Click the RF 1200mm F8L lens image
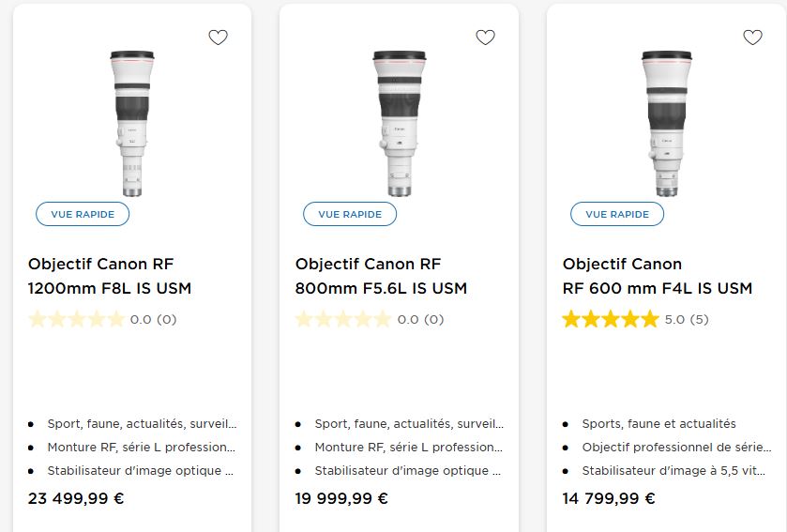The image size is (787, 532). (132, 122)
